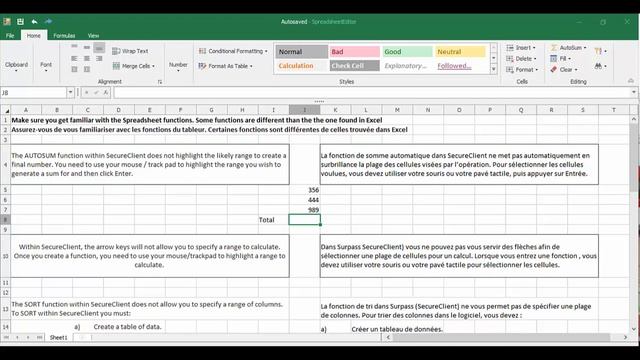The width and height of the screenshot is (640, 360).
Task: Apply the Good cell style
Action: point(407,51)
